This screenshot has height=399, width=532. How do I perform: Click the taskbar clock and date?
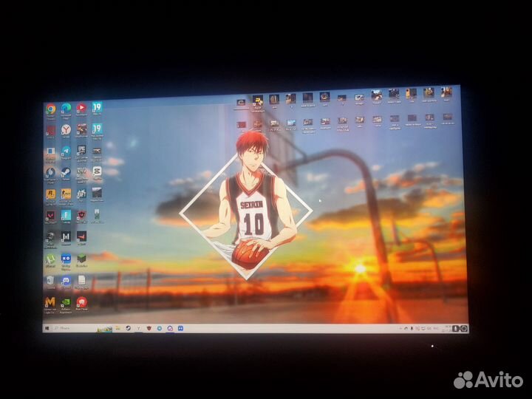point(448,327)
